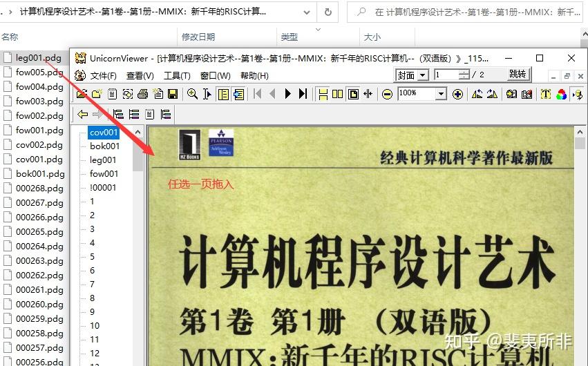588x366 pixels.
Task: Click the copy pages icon
Action: coord(158,94)
